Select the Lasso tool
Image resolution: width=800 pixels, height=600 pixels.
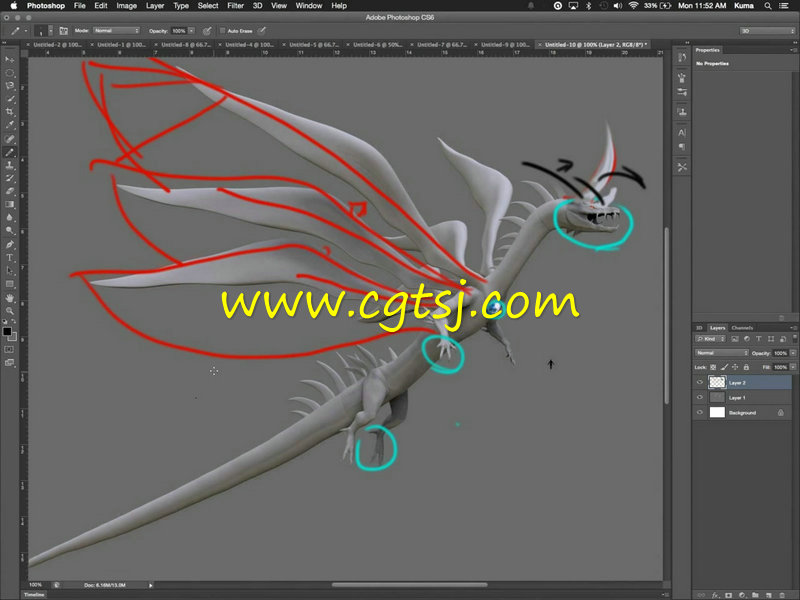pyautogui.click(x=9, y=86)
